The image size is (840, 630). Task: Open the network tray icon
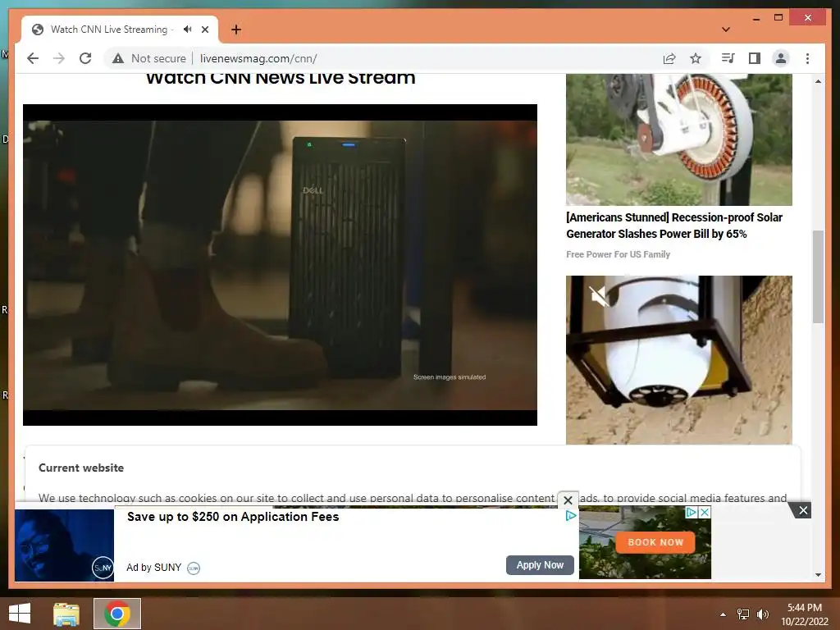tap(743, 614)
